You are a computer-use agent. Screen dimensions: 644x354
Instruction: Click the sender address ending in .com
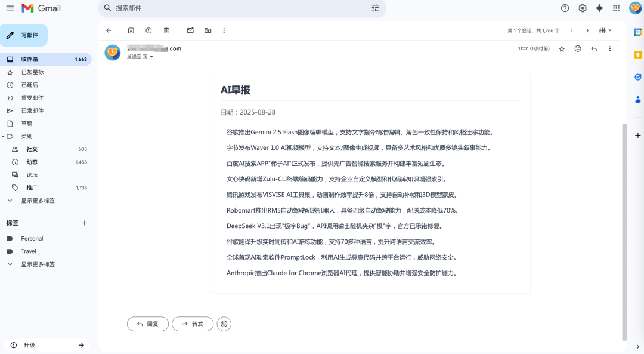[154, 48]
